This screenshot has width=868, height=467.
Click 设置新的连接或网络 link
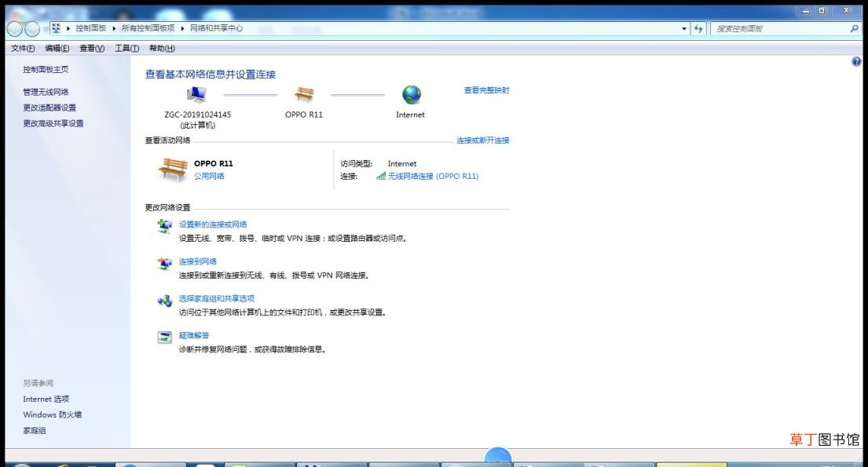pyautogui.click(x=213, y=224)
